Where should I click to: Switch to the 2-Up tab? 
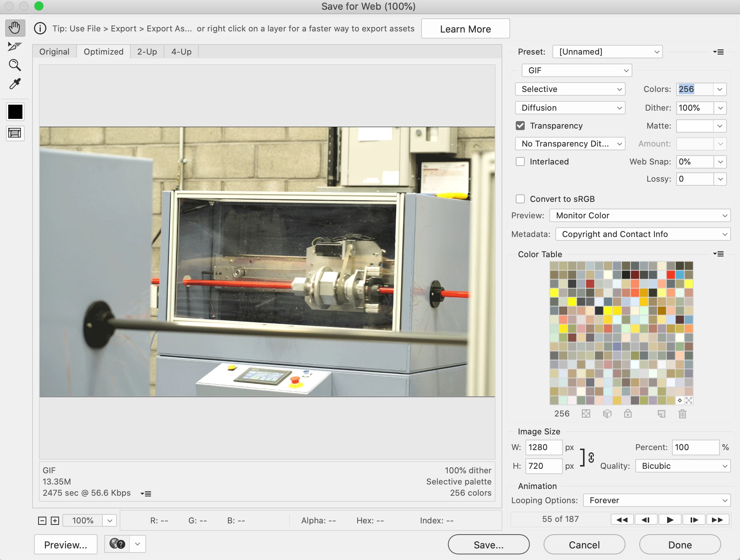pyautogui.click(x=147, y=52)
